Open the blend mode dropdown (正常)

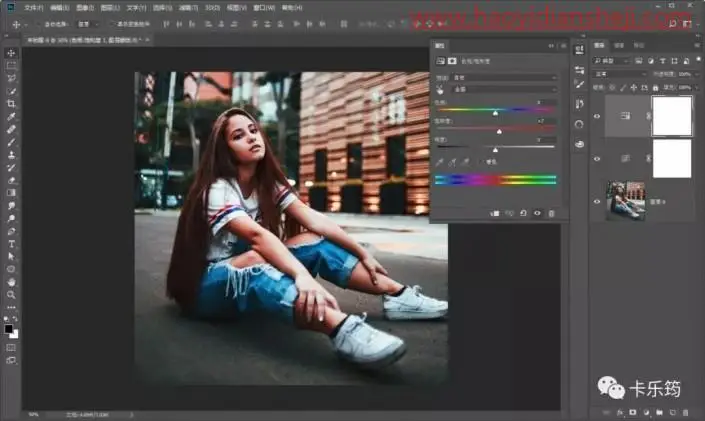pyautogui.click(x=620, y=74)
